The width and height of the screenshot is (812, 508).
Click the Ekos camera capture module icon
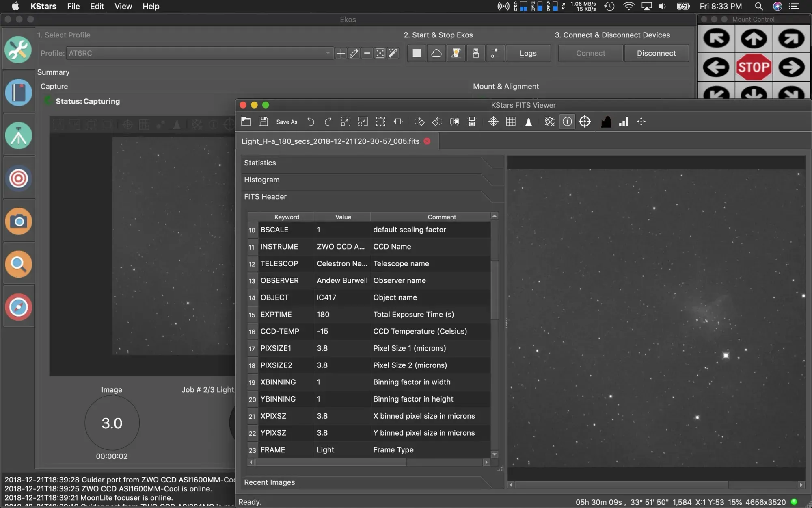click(x=18, y=221)
